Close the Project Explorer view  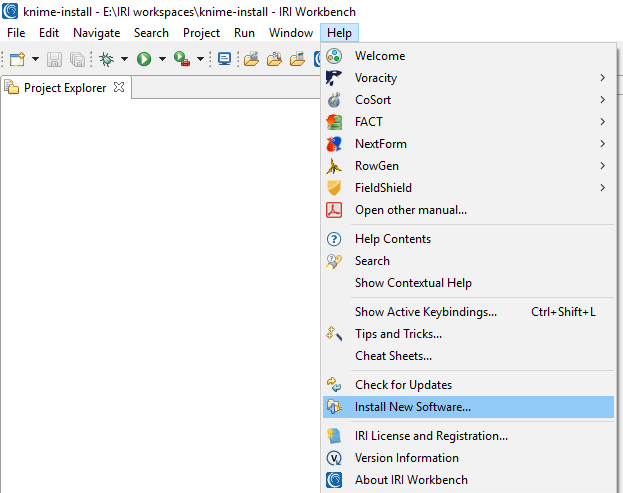click(119, 87)
